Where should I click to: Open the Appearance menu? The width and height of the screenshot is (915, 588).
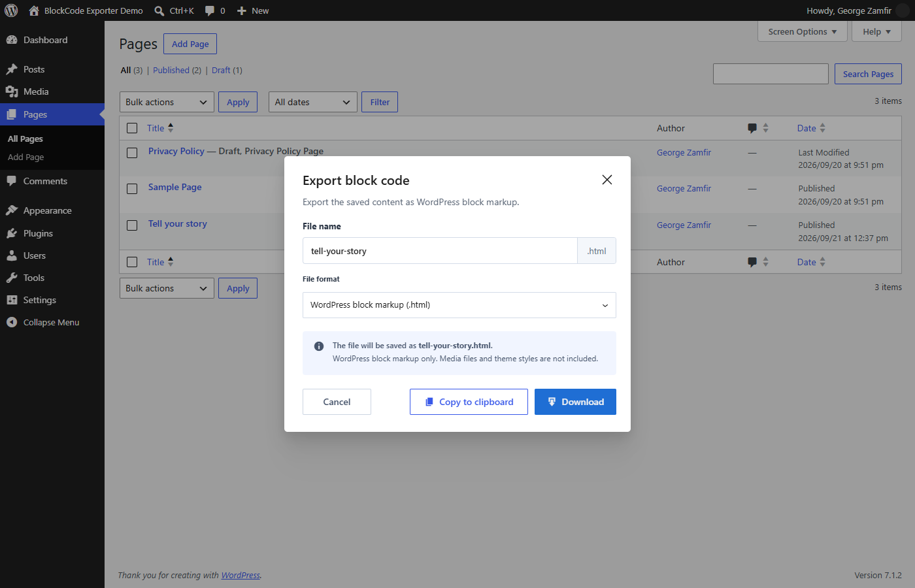point(52,210)
